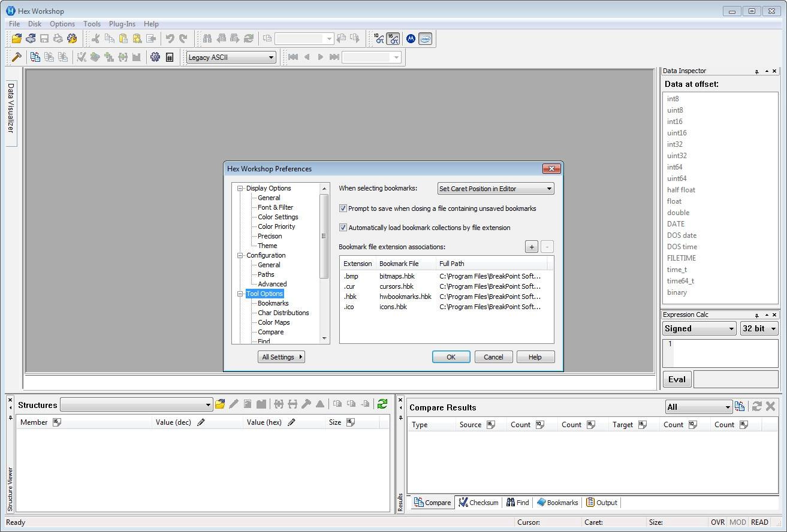
Task: Select Intel byte order icon
Action: tap(425, 38)
